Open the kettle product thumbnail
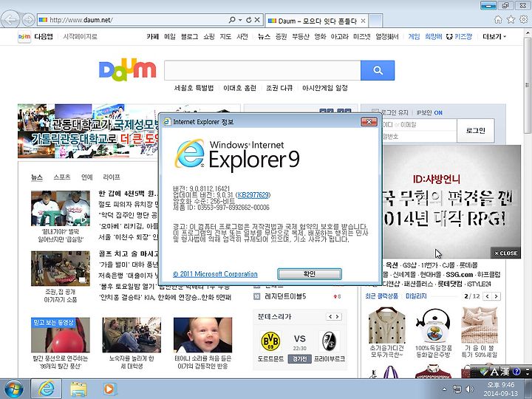 [433, 326]
